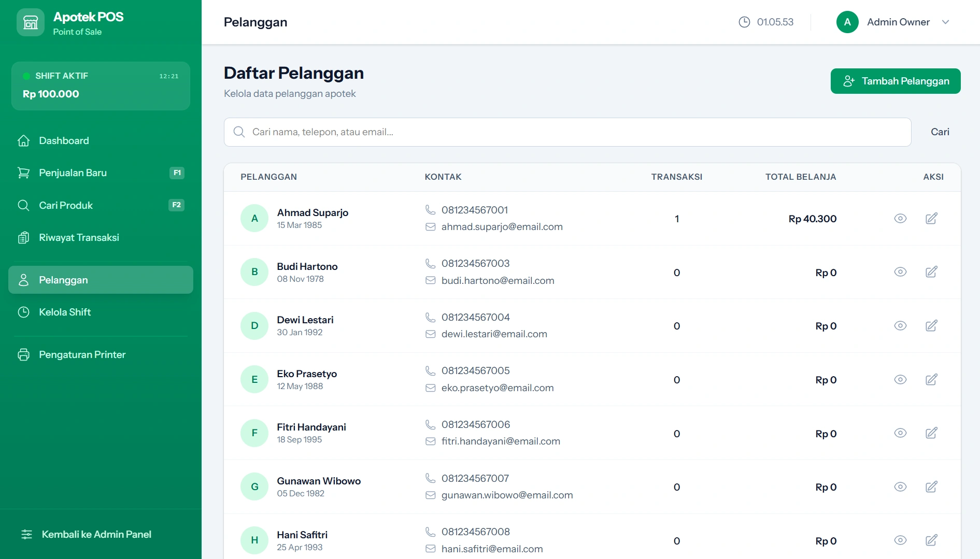Click the TOTAL BELANJA column header
The image size is (980, 559).
[x=801, y=177]
